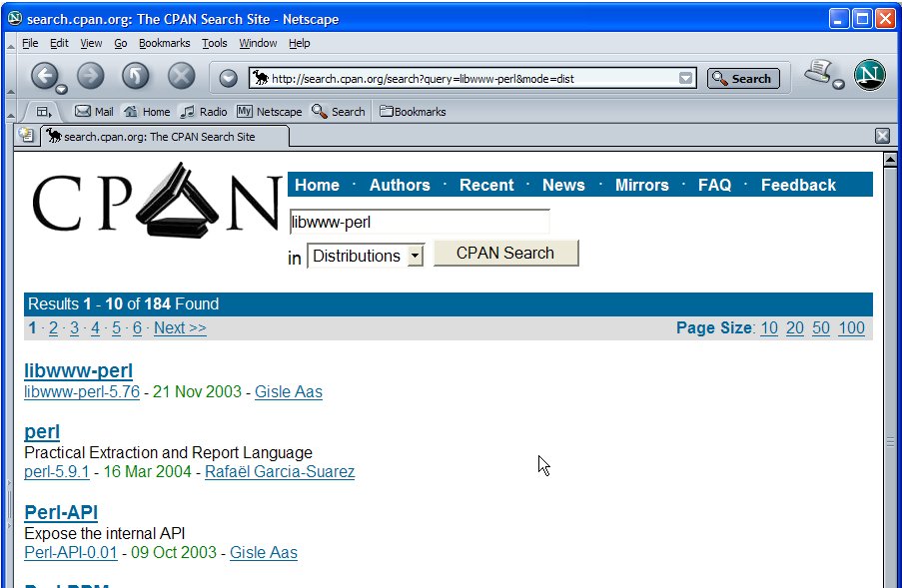The image size is (902, 588).
Task: Focus the URL address field
Action: (x=473, y=78)
